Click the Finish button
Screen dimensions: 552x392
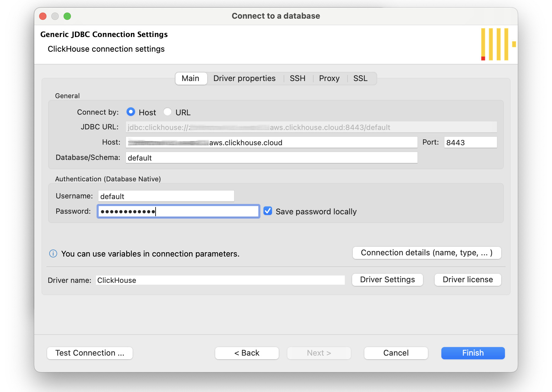[473, 353]
